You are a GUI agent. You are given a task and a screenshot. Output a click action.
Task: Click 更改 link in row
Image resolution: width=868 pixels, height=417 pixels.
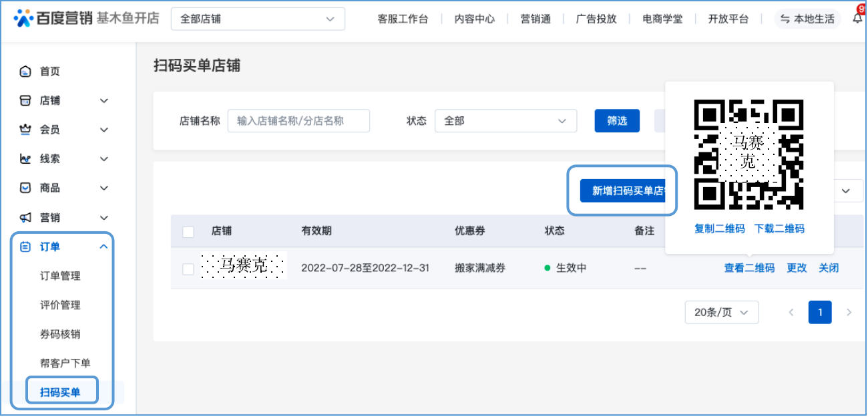(797, 268)
